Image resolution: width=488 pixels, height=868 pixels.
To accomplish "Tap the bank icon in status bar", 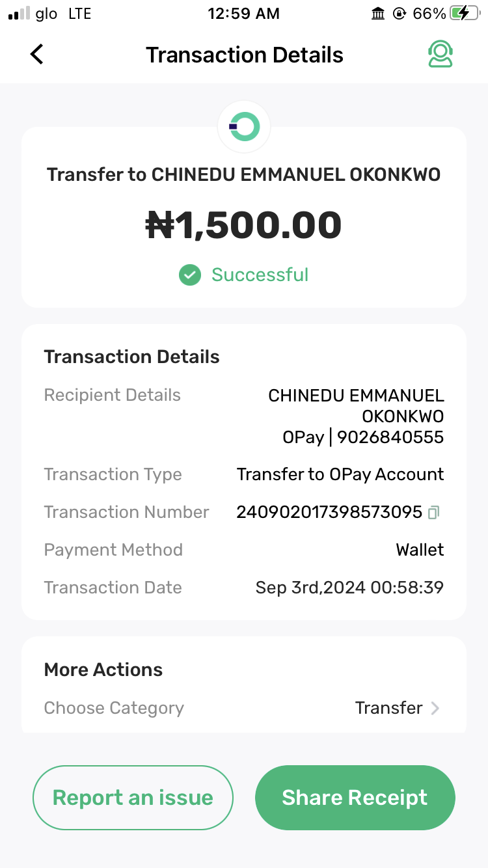I will click(x=378, y=14).
